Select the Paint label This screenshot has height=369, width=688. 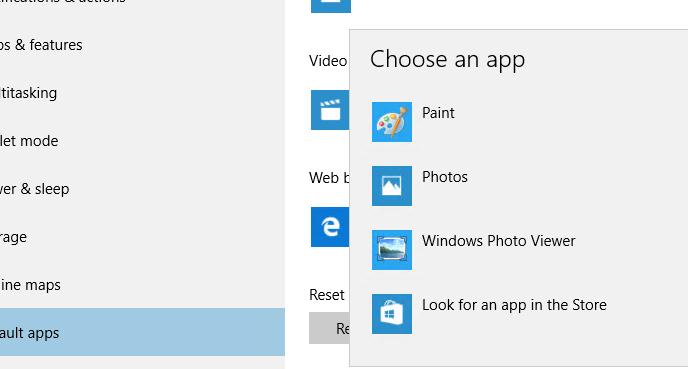coord(438,113)
